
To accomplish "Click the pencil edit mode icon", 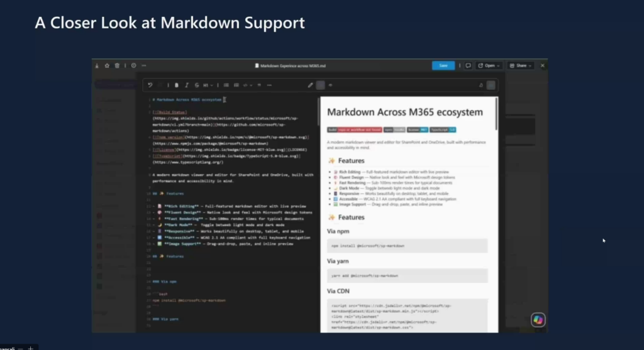I will [310, 85].
